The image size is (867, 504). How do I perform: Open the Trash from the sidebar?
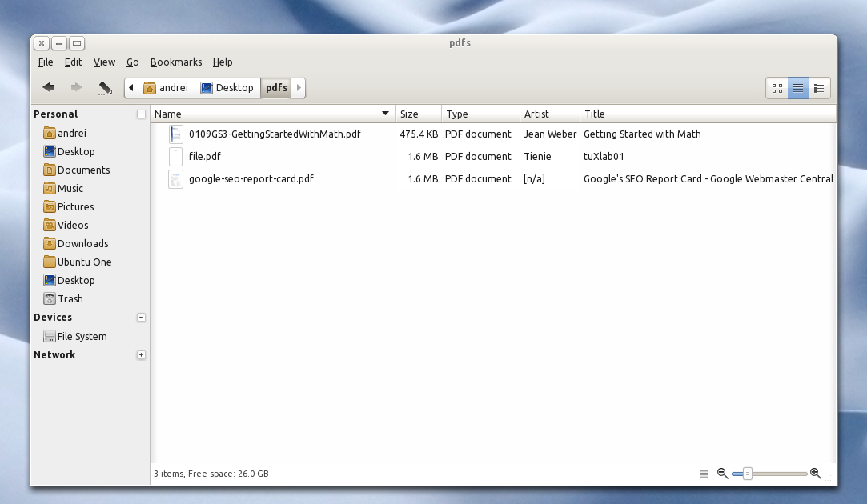pos(69,298)
